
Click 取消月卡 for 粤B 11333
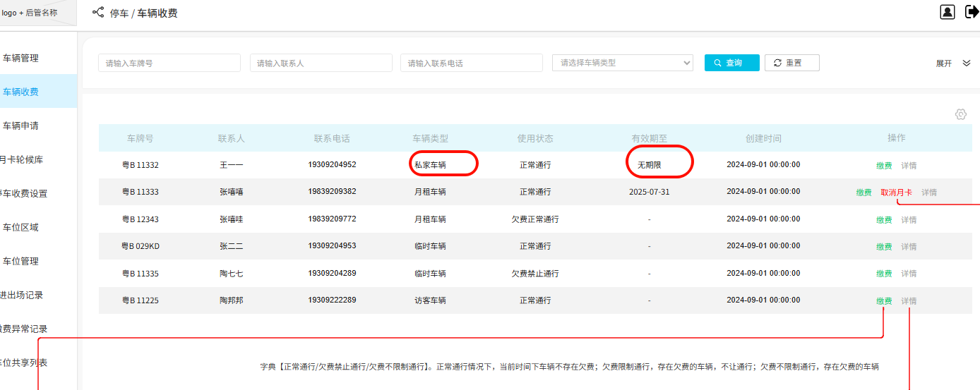896,193
